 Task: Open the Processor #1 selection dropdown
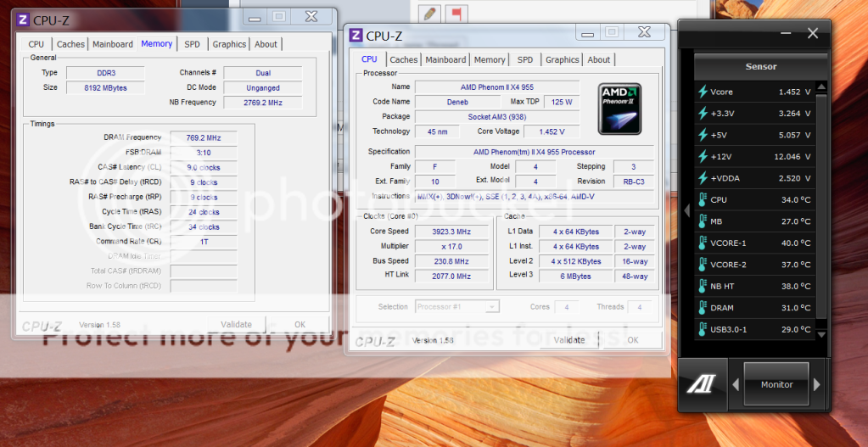click(x=457, y=306)
